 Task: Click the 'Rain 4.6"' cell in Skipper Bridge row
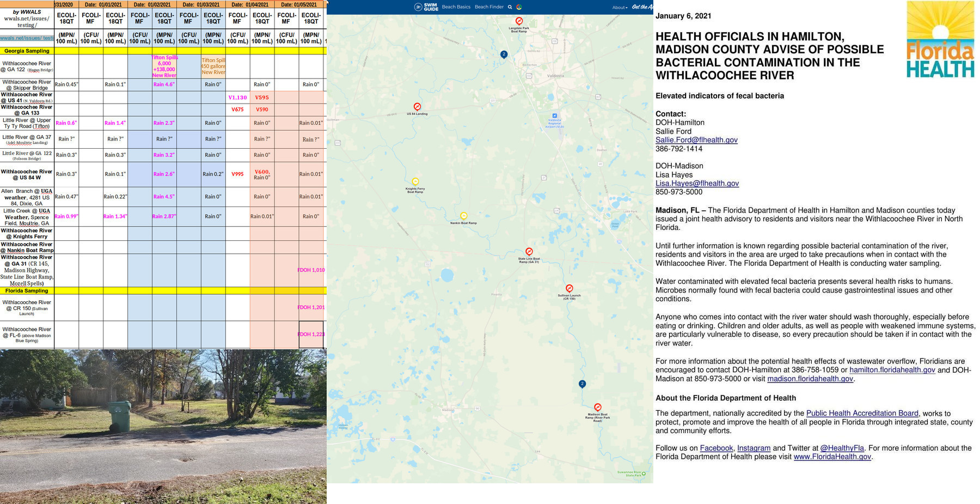click(164, 84)
